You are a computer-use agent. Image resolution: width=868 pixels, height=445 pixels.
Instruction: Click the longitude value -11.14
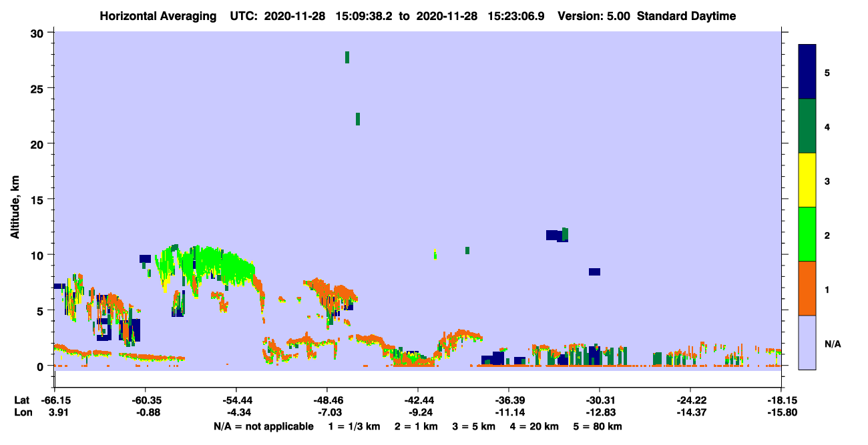pos(509,412)
